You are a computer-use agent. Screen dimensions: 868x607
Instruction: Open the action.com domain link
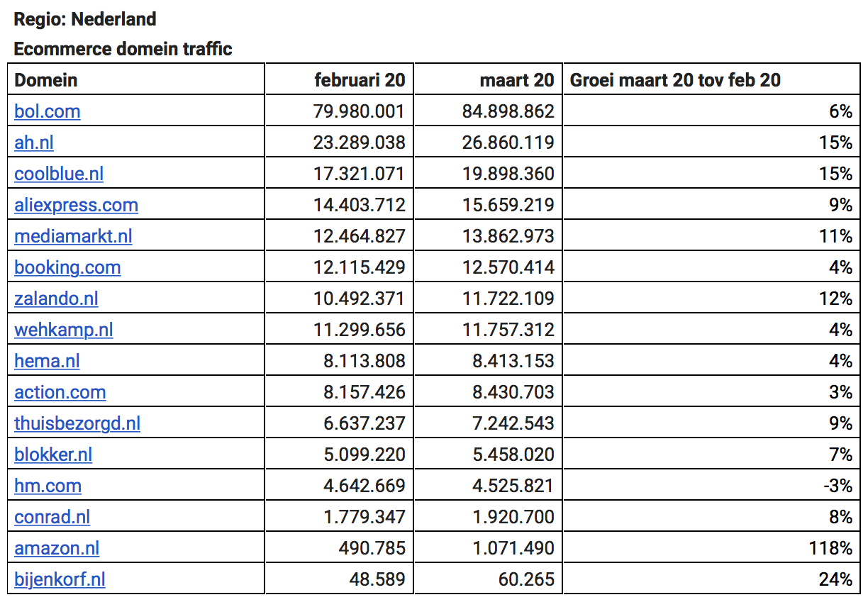60,392
